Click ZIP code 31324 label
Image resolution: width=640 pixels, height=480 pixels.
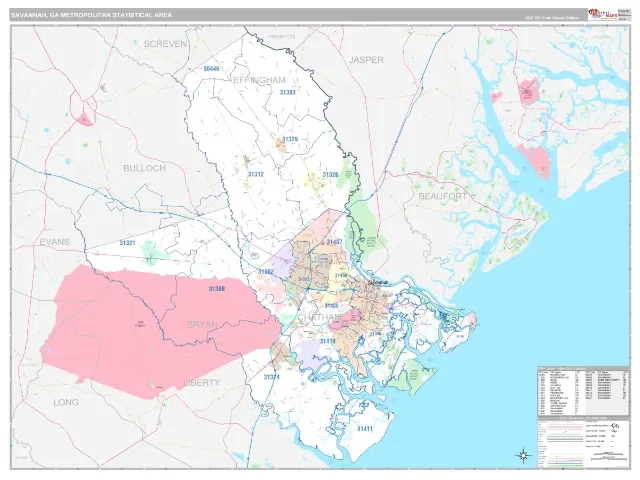[271, 377]
